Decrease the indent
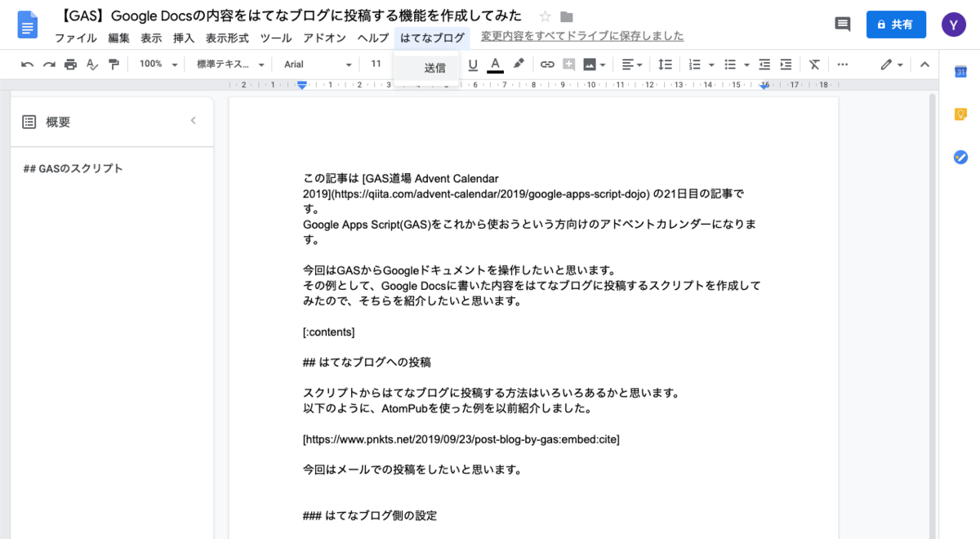The image size is (980, 539). tap(764, 65)
